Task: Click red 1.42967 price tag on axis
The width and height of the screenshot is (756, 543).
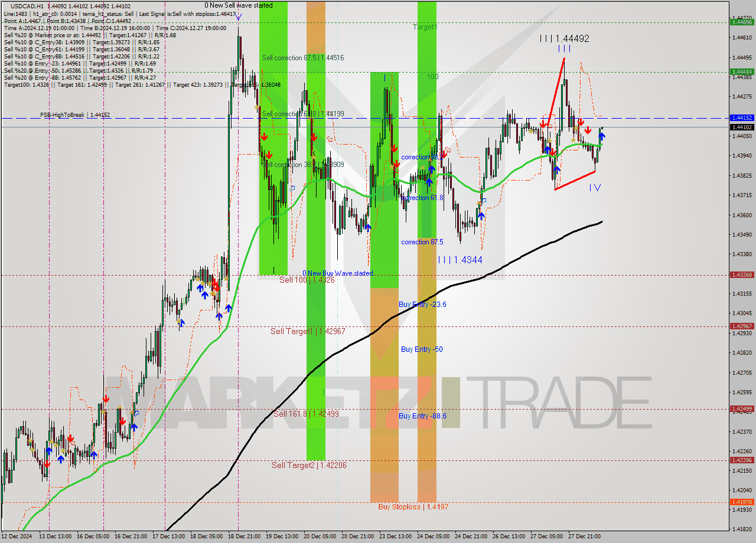Action: [x=742, y=326]
